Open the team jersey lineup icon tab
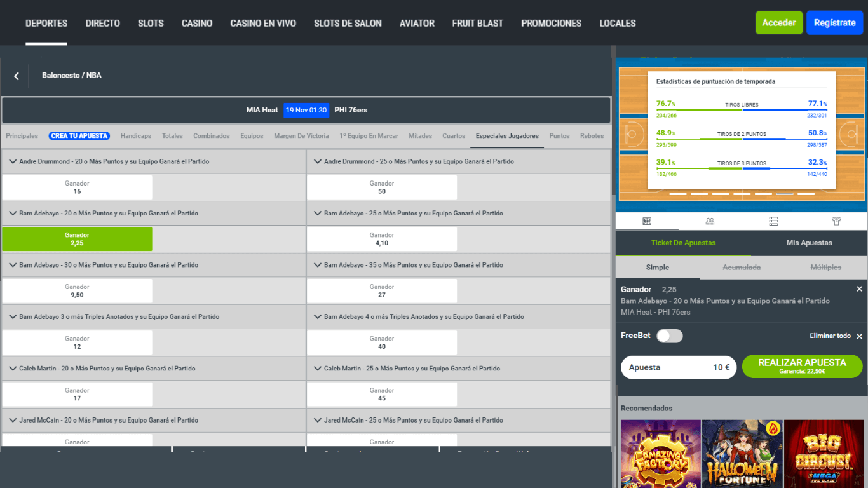Image resolution: width=868 pixels, height=488 pixels. click(x=836, y=221)
